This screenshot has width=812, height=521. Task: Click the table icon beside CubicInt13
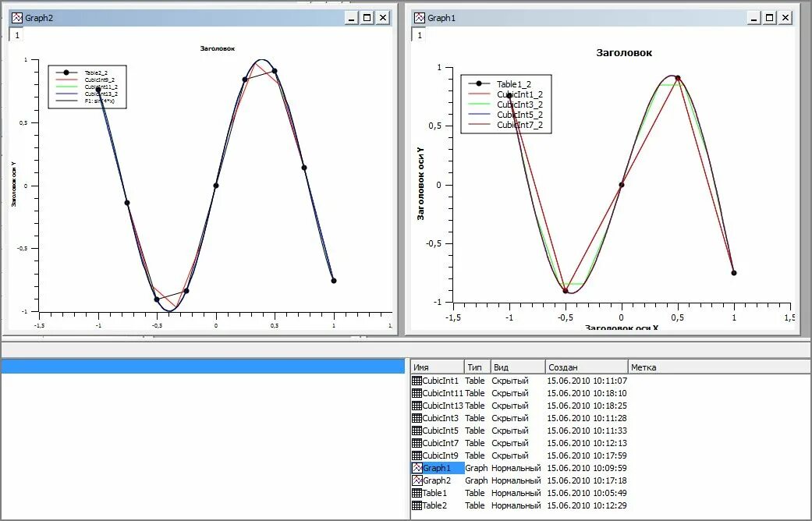(x=417, y=406)
